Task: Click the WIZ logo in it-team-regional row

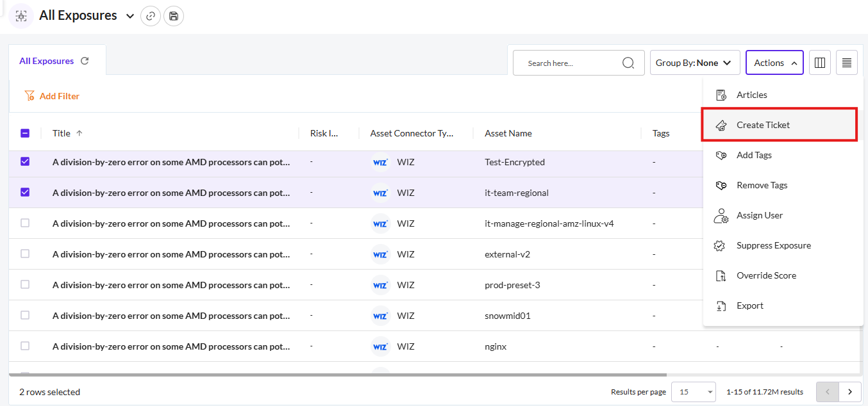Action: click(380, 193)
